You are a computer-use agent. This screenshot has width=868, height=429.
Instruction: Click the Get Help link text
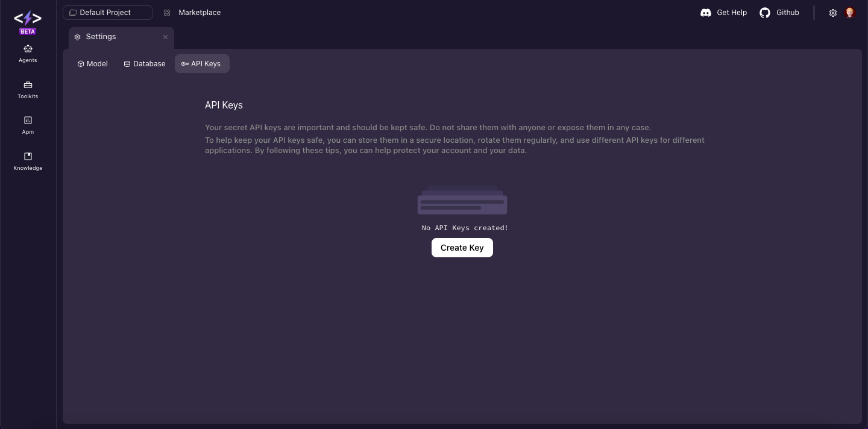tap(731, 13)
